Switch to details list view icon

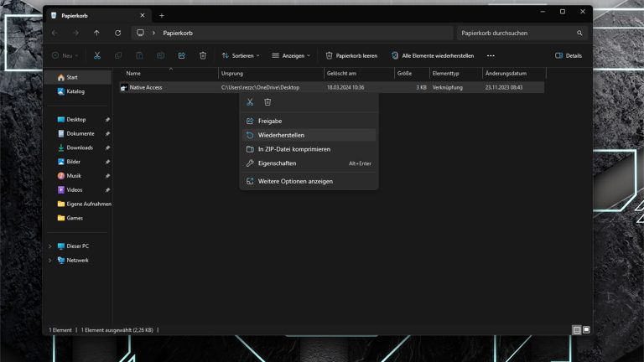click(x=576, y=330)
